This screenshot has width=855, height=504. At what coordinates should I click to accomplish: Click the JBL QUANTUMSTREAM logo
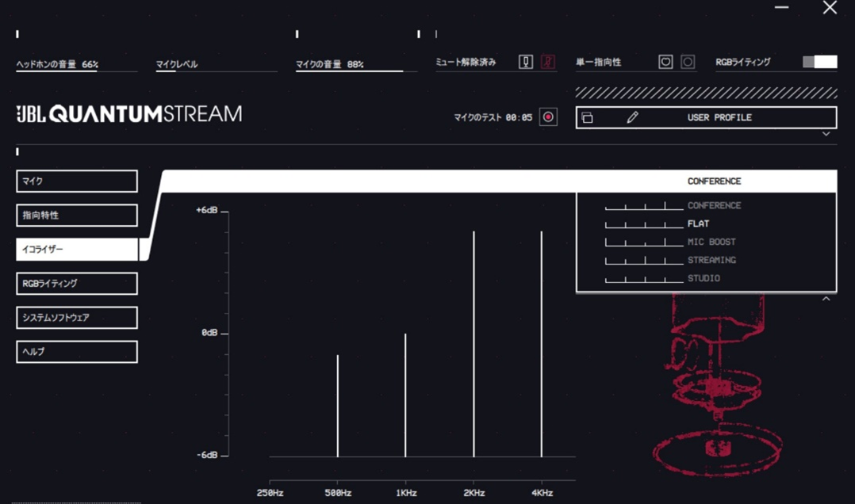tap(127, 113)
